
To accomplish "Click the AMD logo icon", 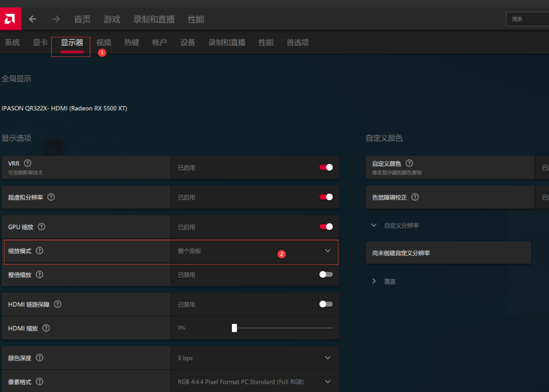I will [11, 18].
